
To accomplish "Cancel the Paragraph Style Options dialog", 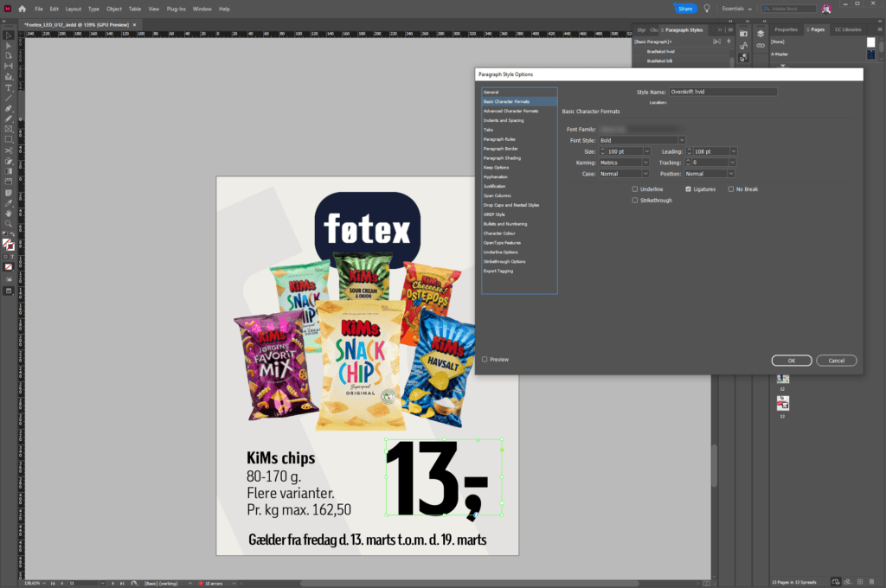I will [x=837, y=361].
